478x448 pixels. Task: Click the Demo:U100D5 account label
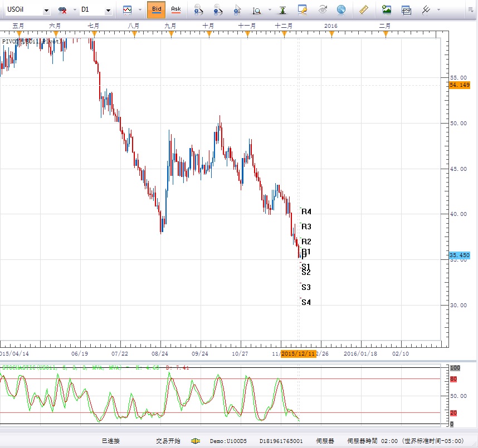click(228, 441)
